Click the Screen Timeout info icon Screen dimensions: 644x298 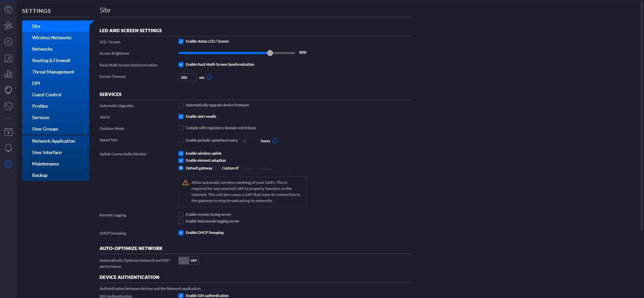(x=210, y=78)
